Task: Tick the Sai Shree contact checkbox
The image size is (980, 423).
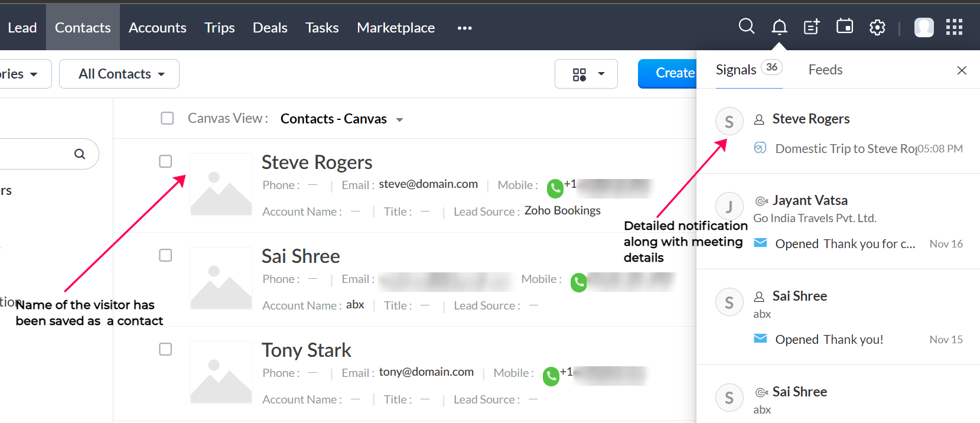Action: click(165, 255)
